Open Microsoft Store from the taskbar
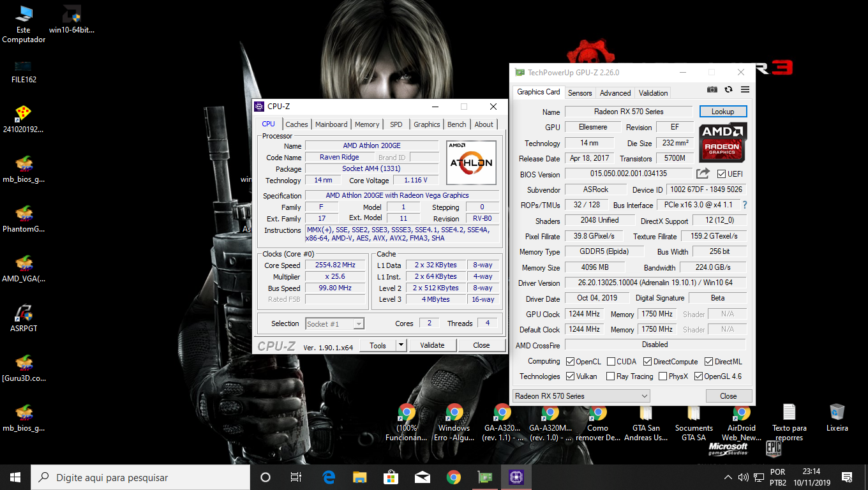The image size is (868, 490). pos(391,477)
